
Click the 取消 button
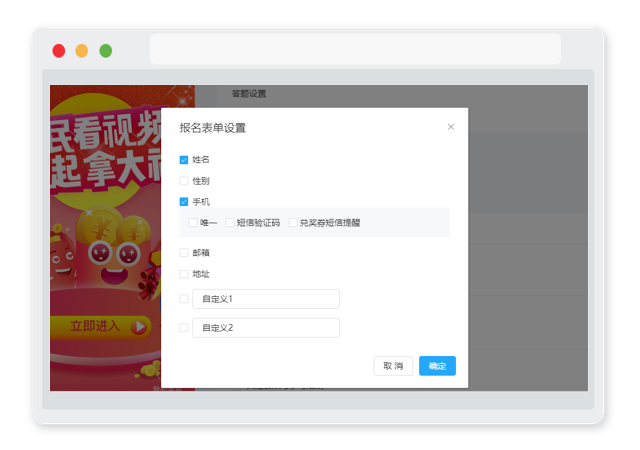click(x=393, y=366)
